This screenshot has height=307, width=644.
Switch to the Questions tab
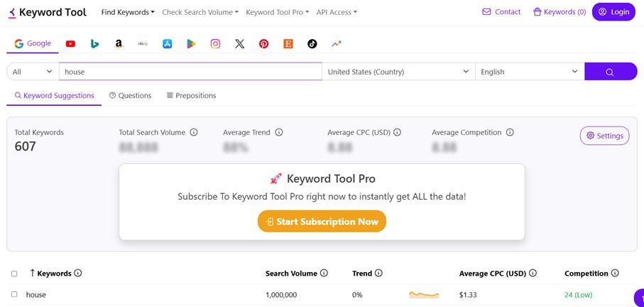[131, 95]
